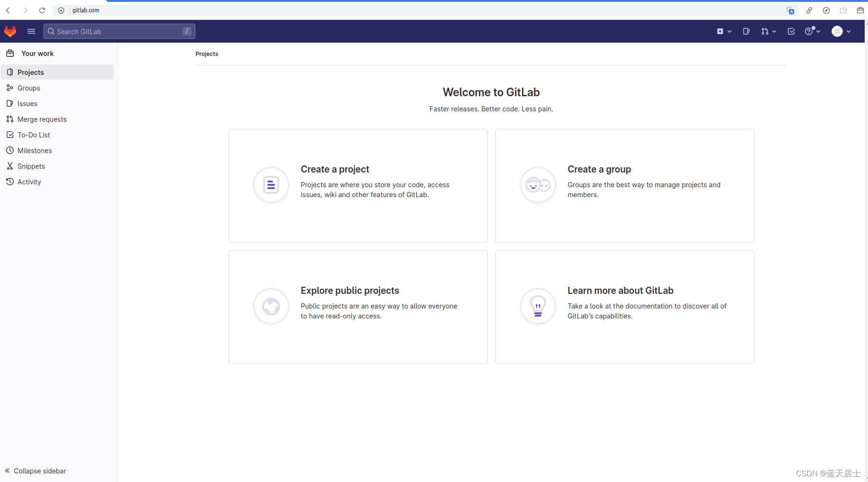Focus the Search GitLab field
Viewport: 868px width, 482px height.
pos(119,31)
